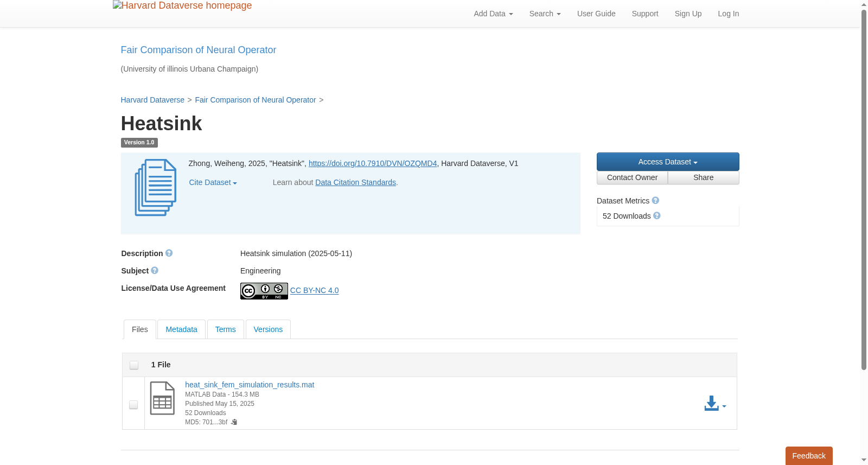This screenshot has height=465, width=868.
Task: Click the Contact Owner button
Action: pyautogui.click(x=632, y=178)
